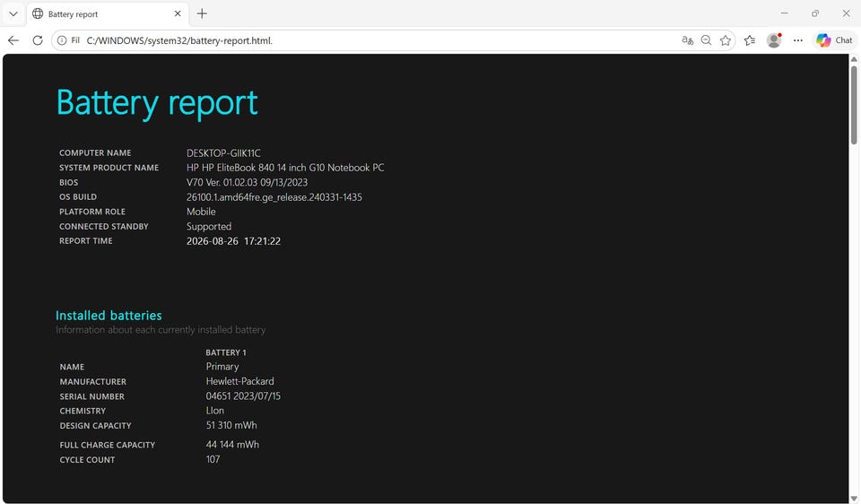The width and height of the screenshot is (861, 504).
Task: Click the scrollbar up arrow
Action: click(854, 59)
